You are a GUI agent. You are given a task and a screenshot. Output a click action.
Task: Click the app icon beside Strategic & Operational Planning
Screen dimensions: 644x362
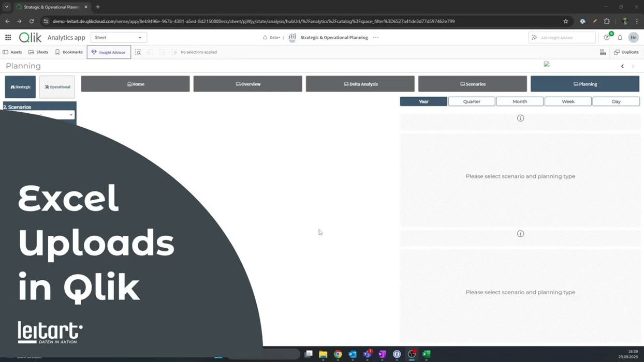click(x=292, y=37)
